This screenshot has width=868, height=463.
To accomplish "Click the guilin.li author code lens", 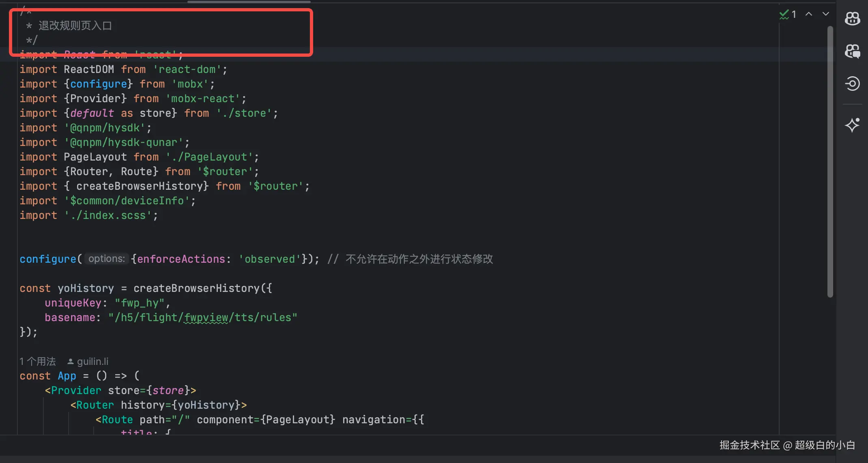I will (92, 361).
